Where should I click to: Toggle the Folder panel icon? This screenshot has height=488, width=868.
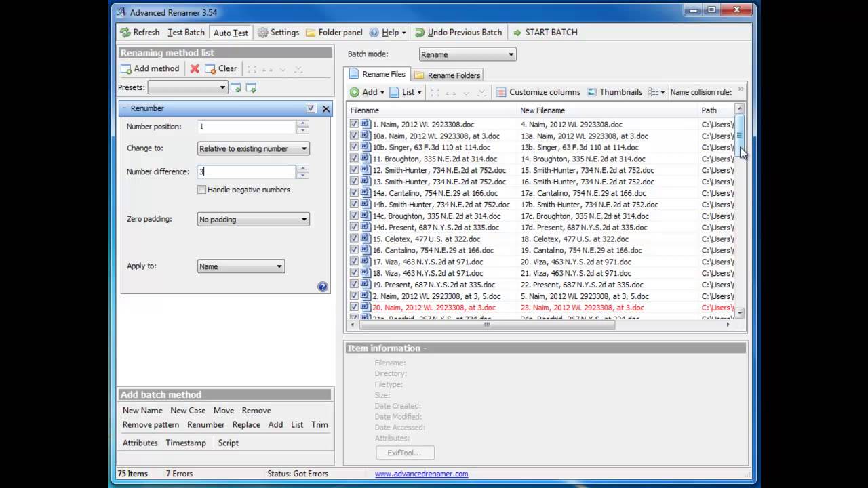[311, 33]
